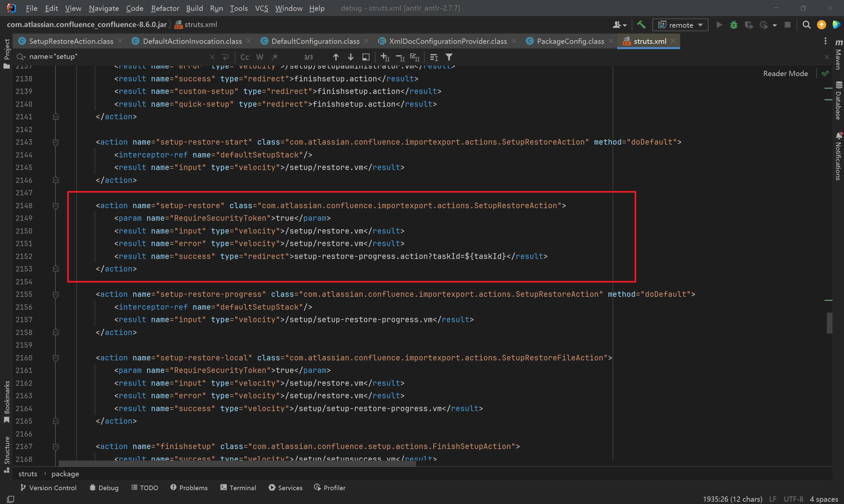The image size is (844, 504).
Task: Toggle Reader Mode
Action: pyautogui.click(x=785, y=73)
